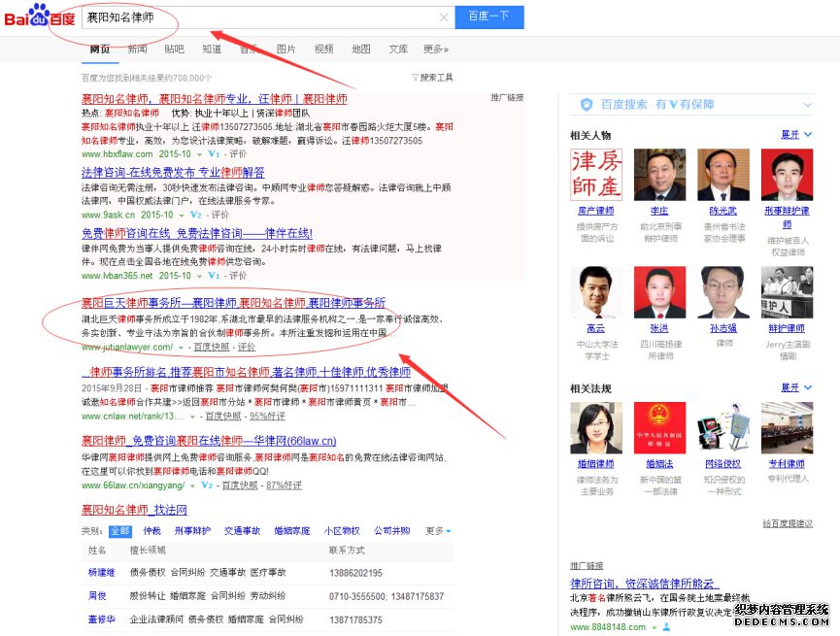Image resolution: width=840 pixels, height=636 pixels.
Task: Open the dropdown arrow after www.hbxflaw.com
Action: click(x=200, y=154)
